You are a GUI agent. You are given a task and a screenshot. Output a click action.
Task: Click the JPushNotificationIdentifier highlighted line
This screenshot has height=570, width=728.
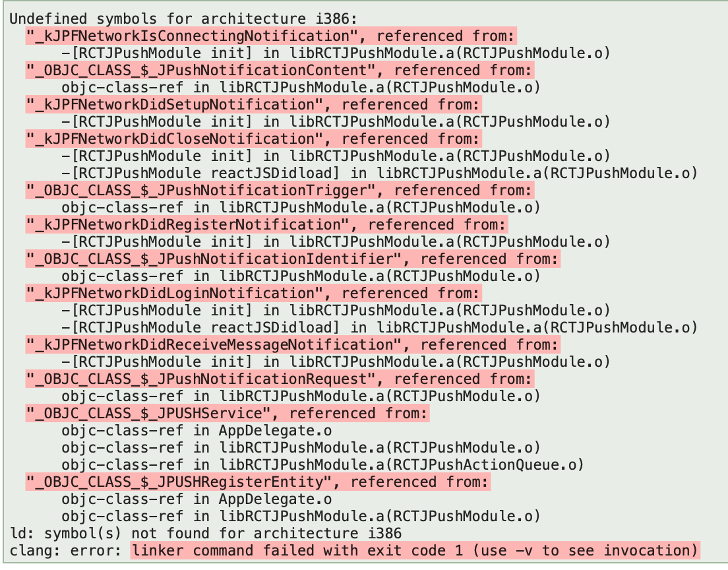pyautogui.click(x=293, y=259)
